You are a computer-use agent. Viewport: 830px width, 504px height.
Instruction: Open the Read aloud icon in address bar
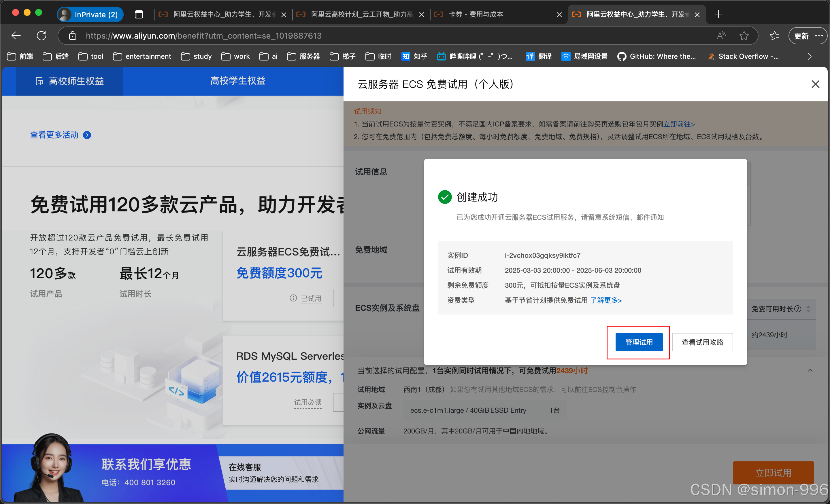click(x=721, y=36)
